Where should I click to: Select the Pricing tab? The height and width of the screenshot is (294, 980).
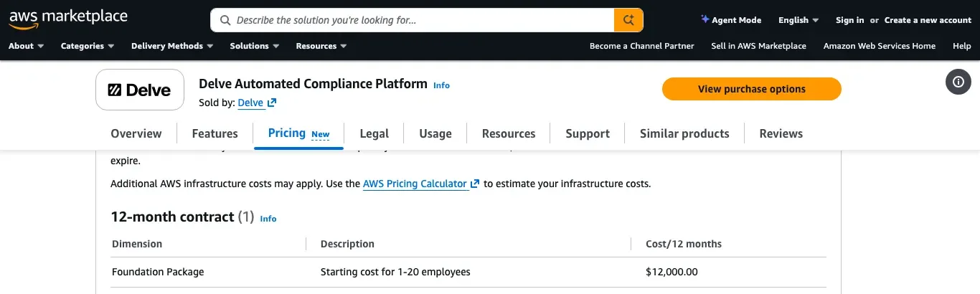click(298, 133)
